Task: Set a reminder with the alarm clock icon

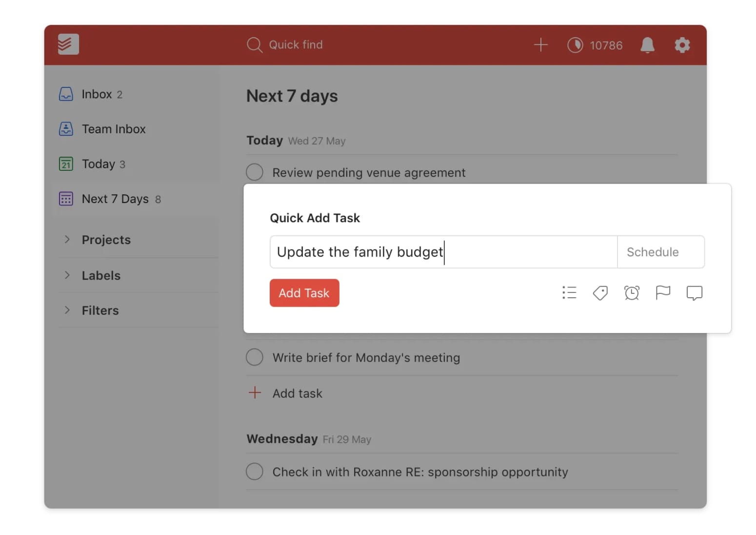Action: click(632, 293)
